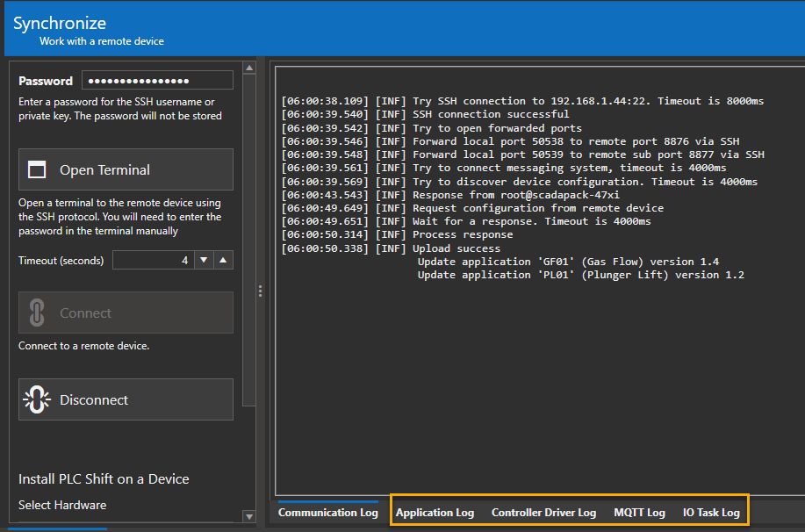
Task: Click the 'Timeout (seconds)' label
Action: pyautogui.click(x=61, y=261)
